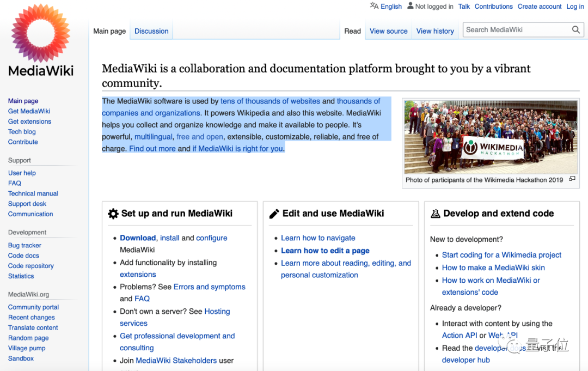Select the View source tab
This screenshot has width=588, height=371.
388,31
